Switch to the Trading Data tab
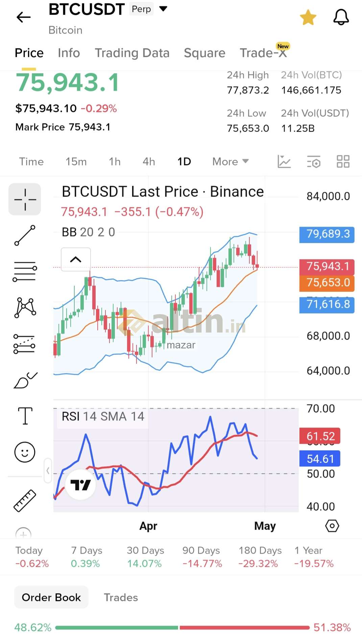 132,53
